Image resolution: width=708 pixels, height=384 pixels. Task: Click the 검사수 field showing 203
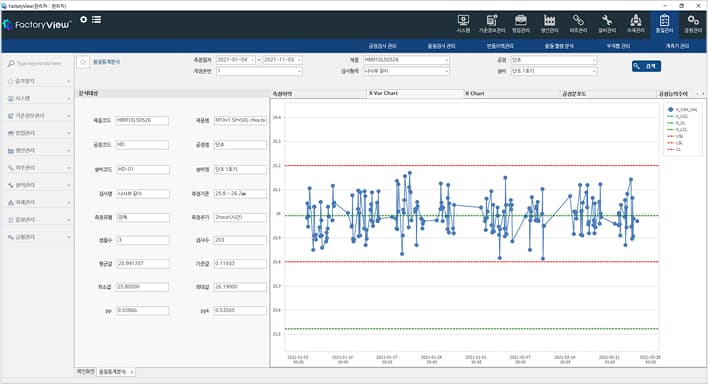(x=240, y=240)
